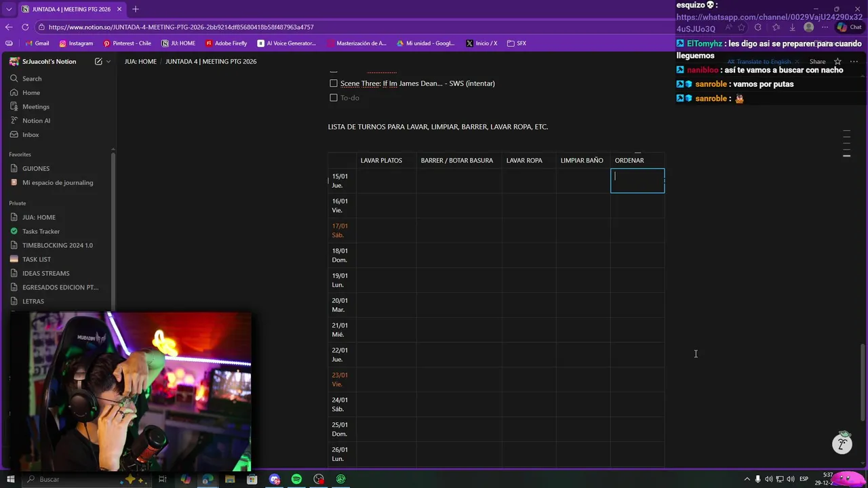Click the JUA: HOME breadcrumb
Image resolution: width=868 pixels, height=488 pixels.
pos(140,62)
